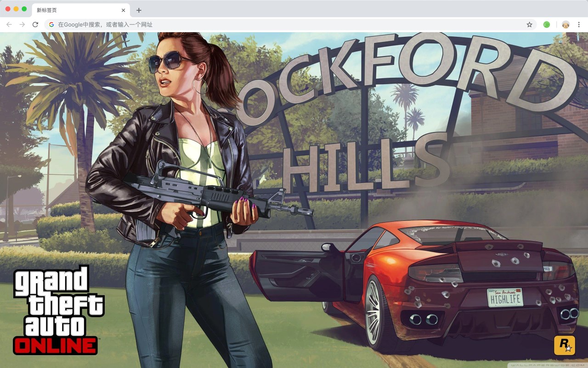The width and height of the screenshot is (588, 368).
Task: Open the green extension icon
Action: pos(547,24)
